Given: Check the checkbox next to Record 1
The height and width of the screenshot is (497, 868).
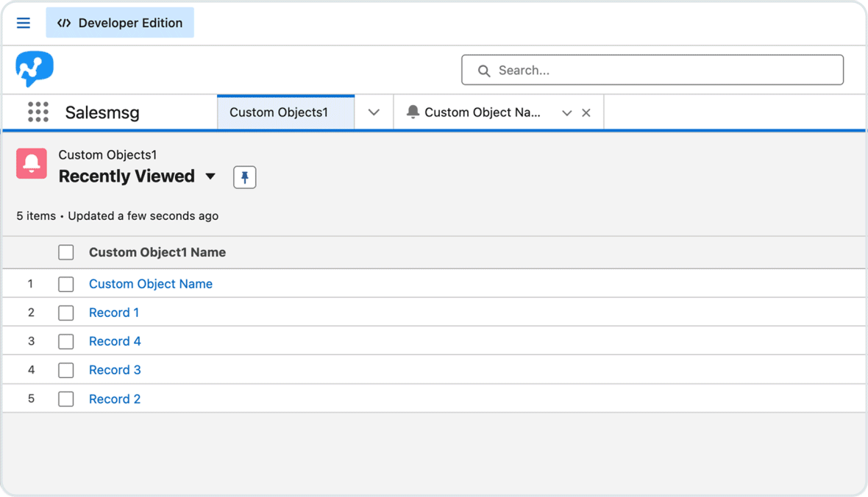Looking at the screenshot, I should 65,312.
